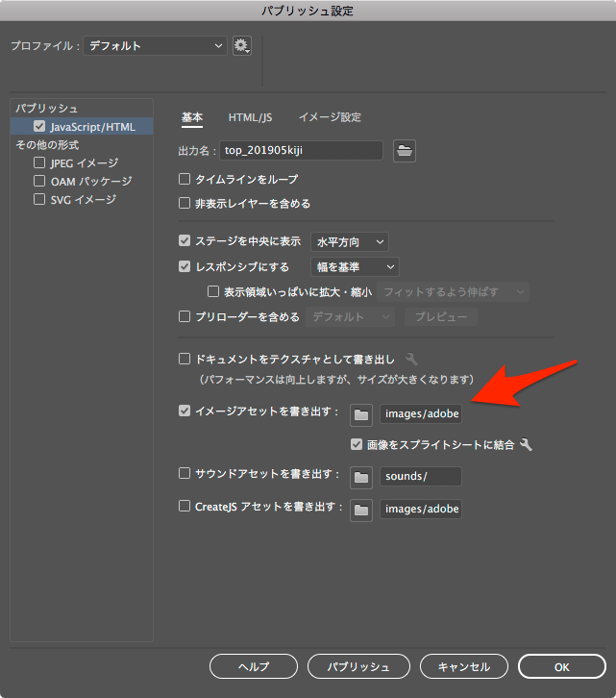The image size is (616, 698).
Task: Click folder icon for sound assets path
Action: pyautogui.click(x=361, y=477)
